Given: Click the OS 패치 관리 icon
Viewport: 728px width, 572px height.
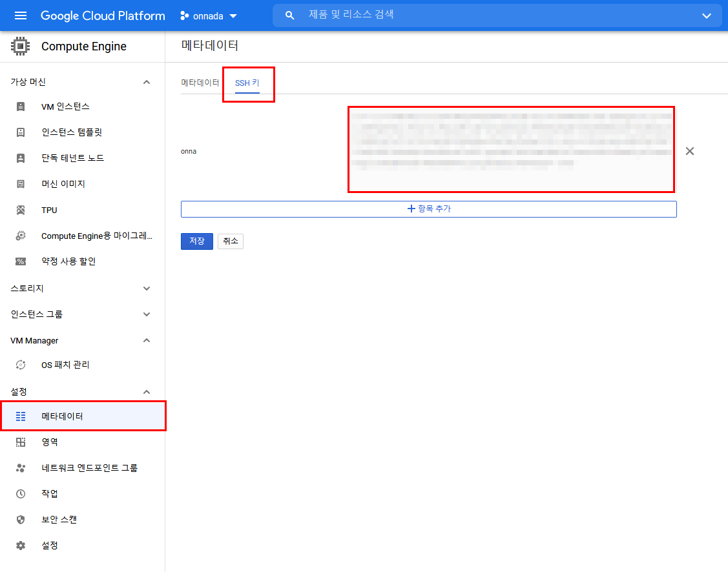Looking at the screenshot, I should coord(21,365).
